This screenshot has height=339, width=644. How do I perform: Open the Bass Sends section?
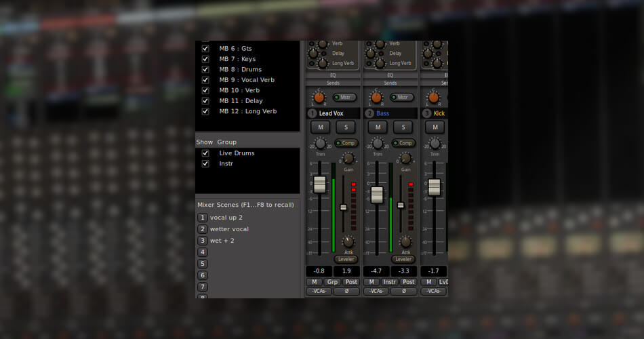coord(390,83)
